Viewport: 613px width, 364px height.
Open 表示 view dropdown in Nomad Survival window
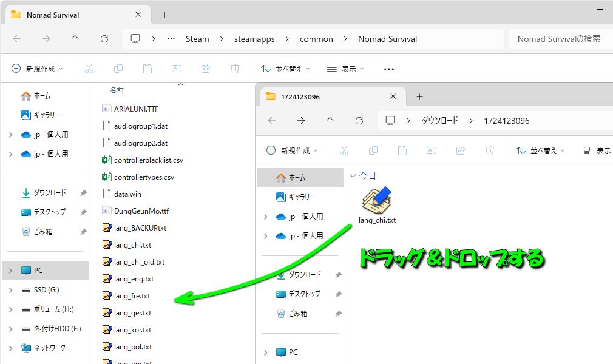point(345,69)
